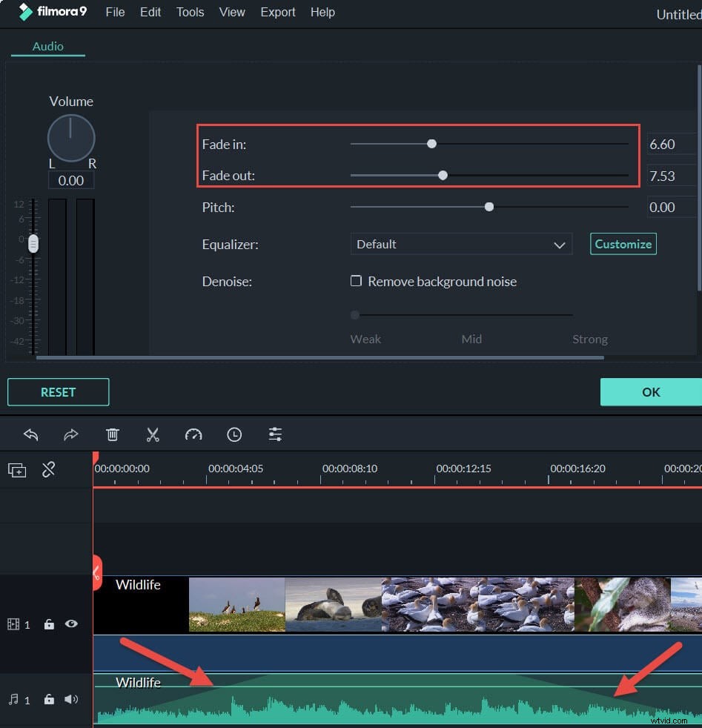Click the Customize equalizer button

click(623, 243)
